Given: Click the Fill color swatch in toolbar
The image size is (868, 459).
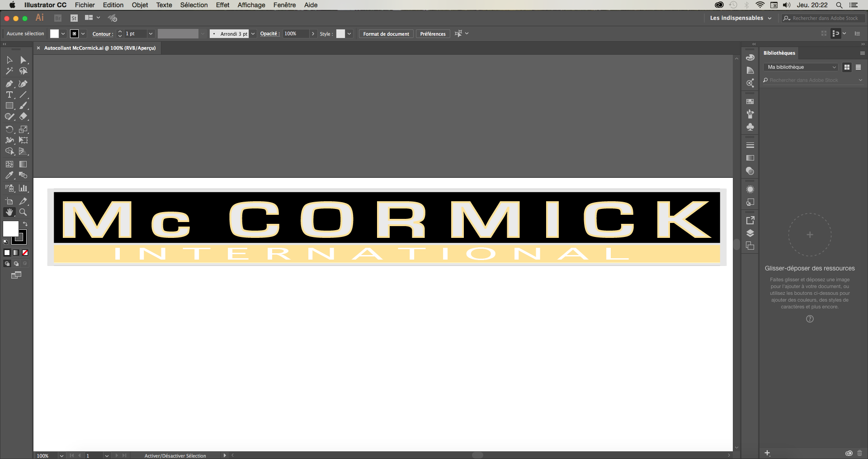Looking at the screenshot, I should coord(10,229).
